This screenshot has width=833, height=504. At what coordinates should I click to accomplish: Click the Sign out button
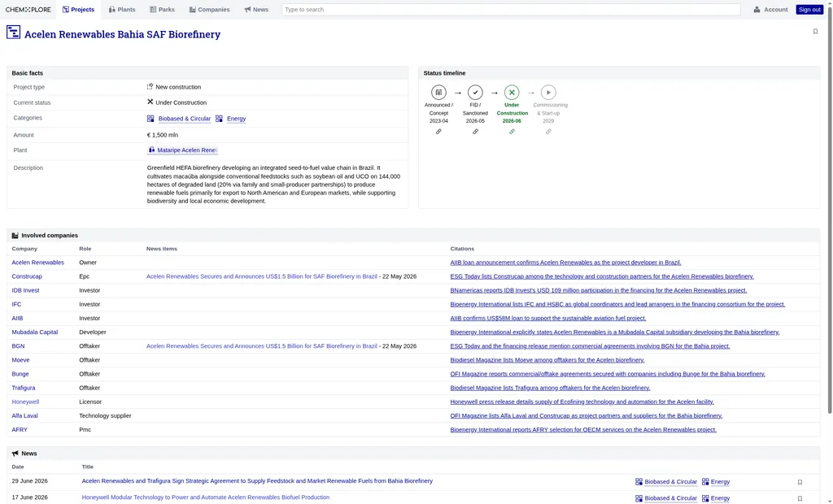tap(809, 10)
